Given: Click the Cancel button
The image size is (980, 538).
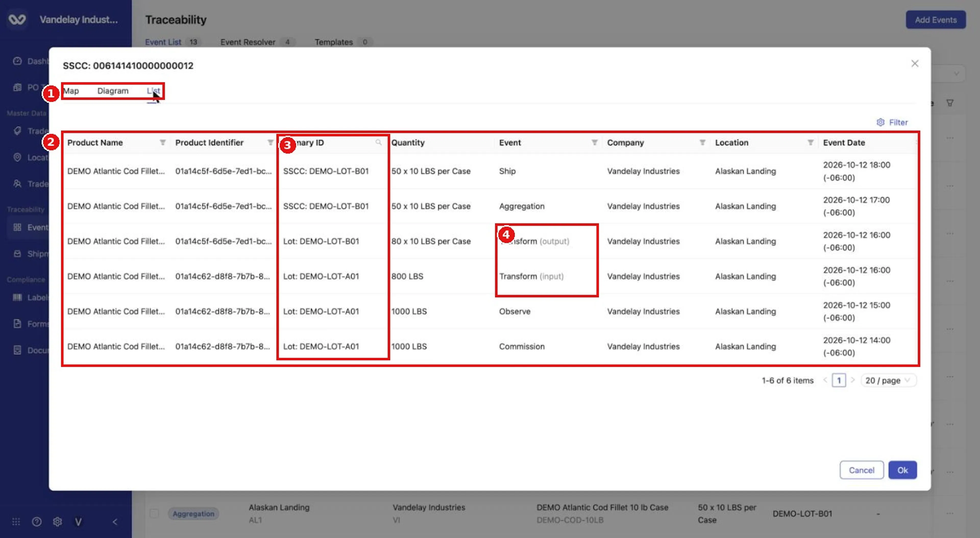Looking at the screenshot, I should tap(861, 470).
